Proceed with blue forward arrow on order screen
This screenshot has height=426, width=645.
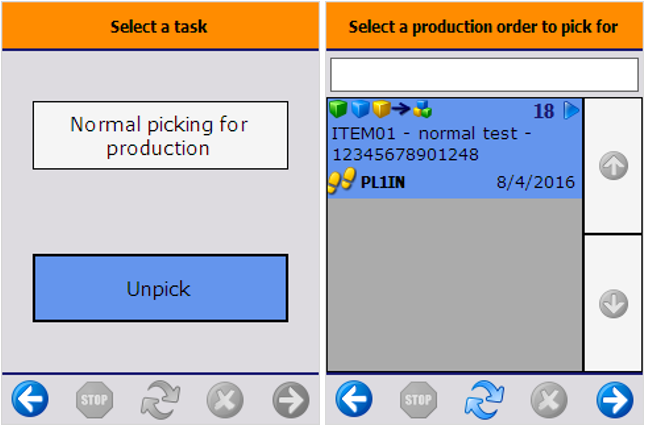[614, 400]
